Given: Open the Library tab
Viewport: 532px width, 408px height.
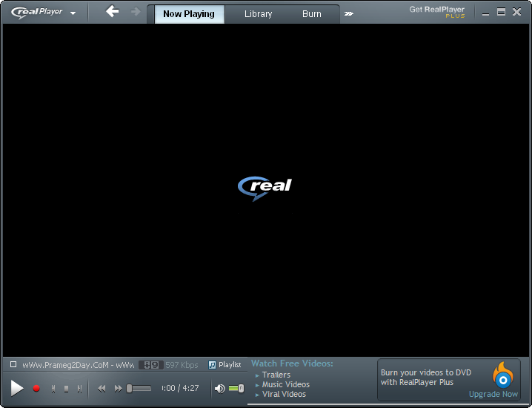Looking at the screenshot, I should coord(258,14).
